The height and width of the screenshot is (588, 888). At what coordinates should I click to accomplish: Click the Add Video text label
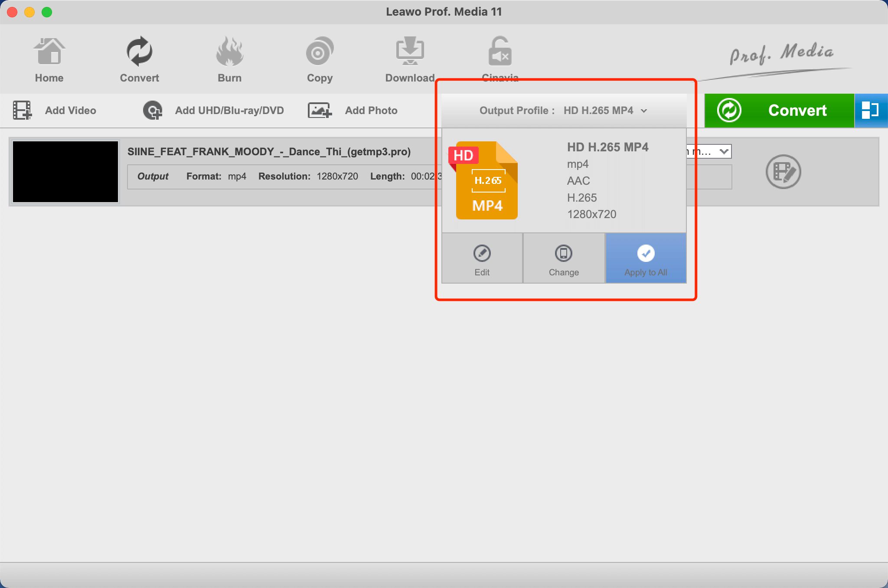(71, 110)
